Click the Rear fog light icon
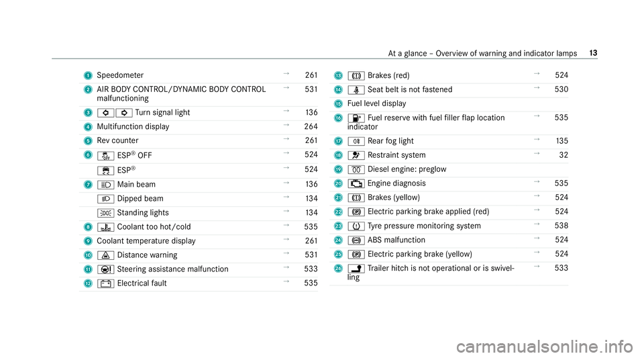Viewport: 644px width, 358px height. [356, 142]
